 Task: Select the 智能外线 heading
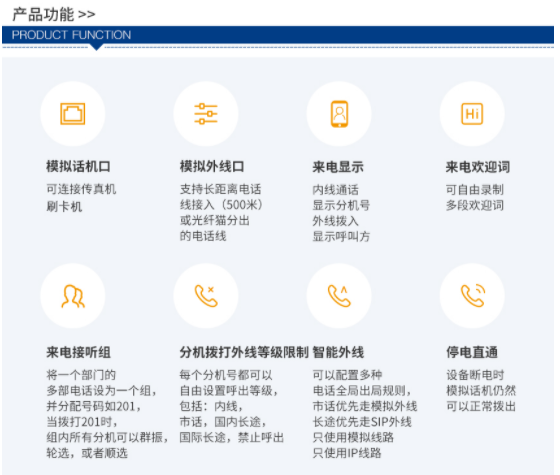pyautogui.click(x=338, y=352)
